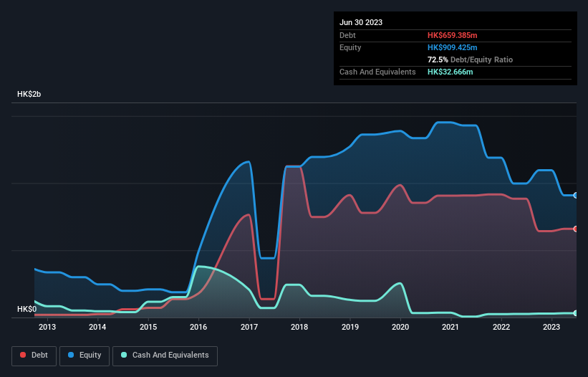Select the 2022 x-axis label

click(x=501, y=327)
